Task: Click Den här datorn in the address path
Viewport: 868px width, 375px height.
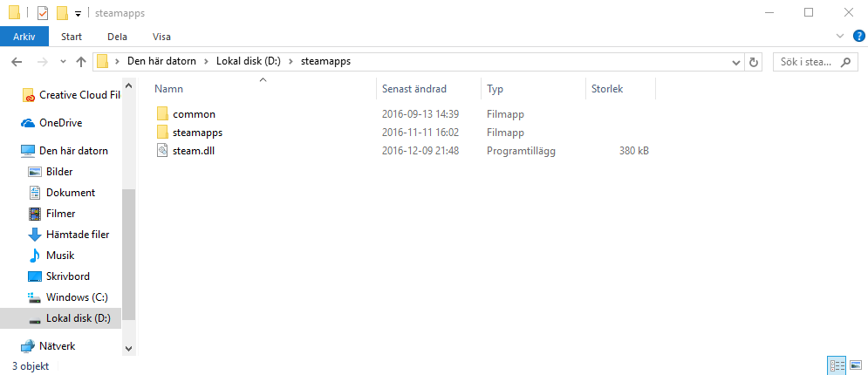Action: pos(161,62)
